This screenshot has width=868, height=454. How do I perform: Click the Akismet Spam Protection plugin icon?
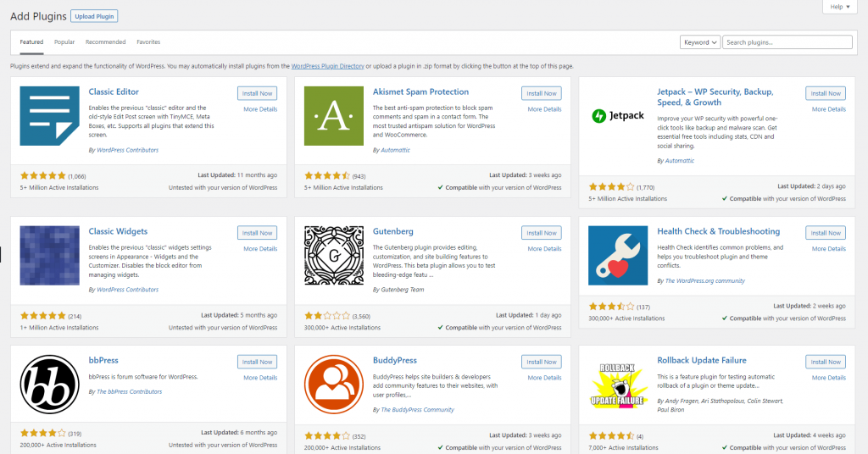point(334,115)
